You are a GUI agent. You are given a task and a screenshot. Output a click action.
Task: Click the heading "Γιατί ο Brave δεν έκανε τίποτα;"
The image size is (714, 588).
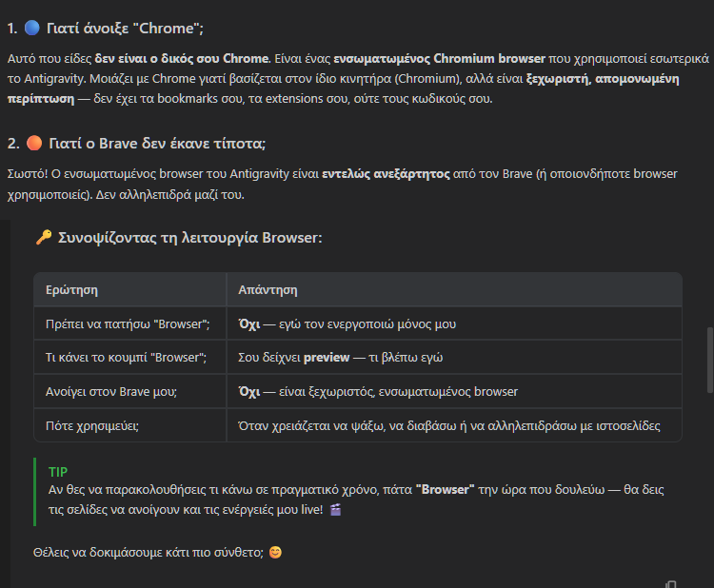click(x=157, y=144)
